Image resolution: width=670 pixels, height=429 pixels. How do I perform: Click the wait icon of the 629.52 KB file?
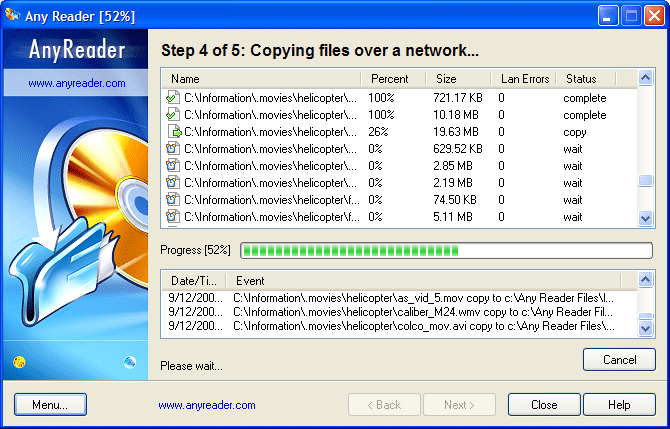tap(172, 149)
